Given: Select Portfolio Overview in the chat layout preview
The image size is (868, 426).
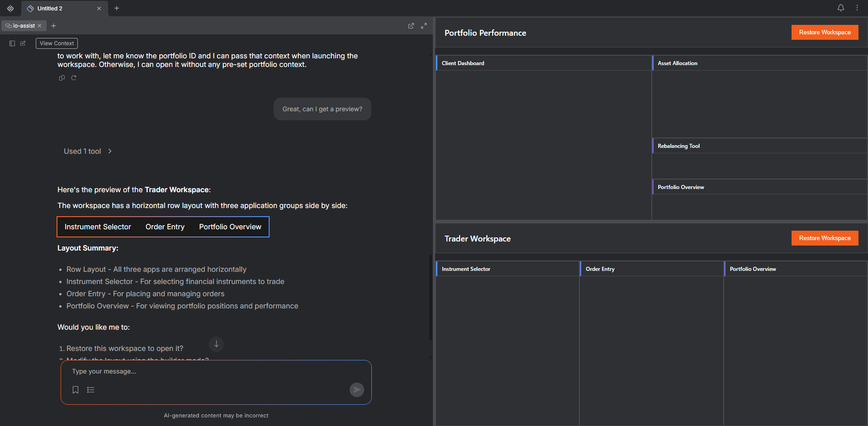Looking at the screenshot, I should (230, 227).
